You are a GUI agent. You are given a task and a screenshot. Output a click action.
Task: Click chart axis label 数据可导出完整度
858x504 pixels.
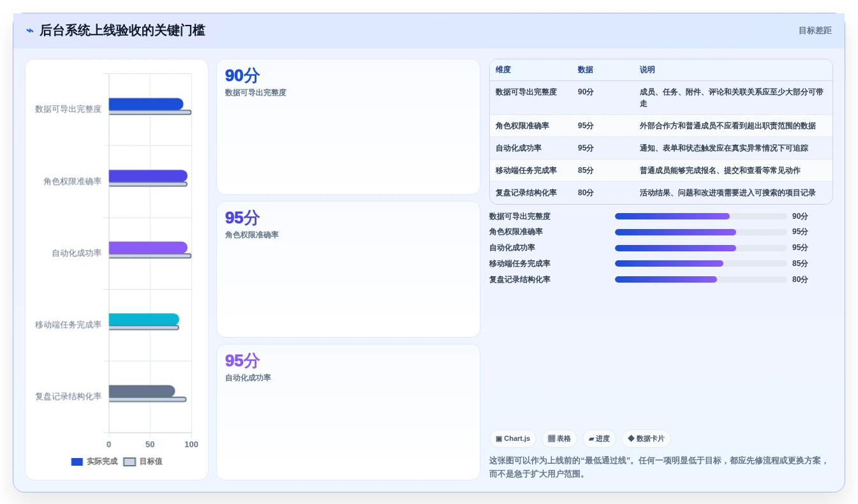tap(68, 109)
